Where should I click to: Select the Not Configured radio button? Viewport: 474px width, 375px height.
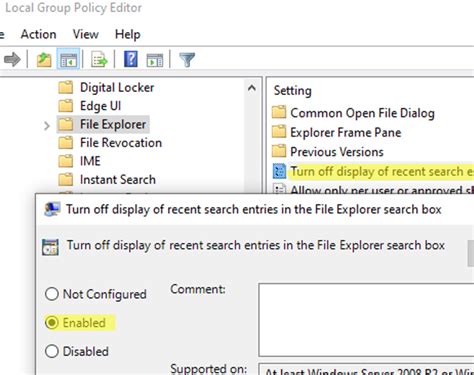point(52,294)
